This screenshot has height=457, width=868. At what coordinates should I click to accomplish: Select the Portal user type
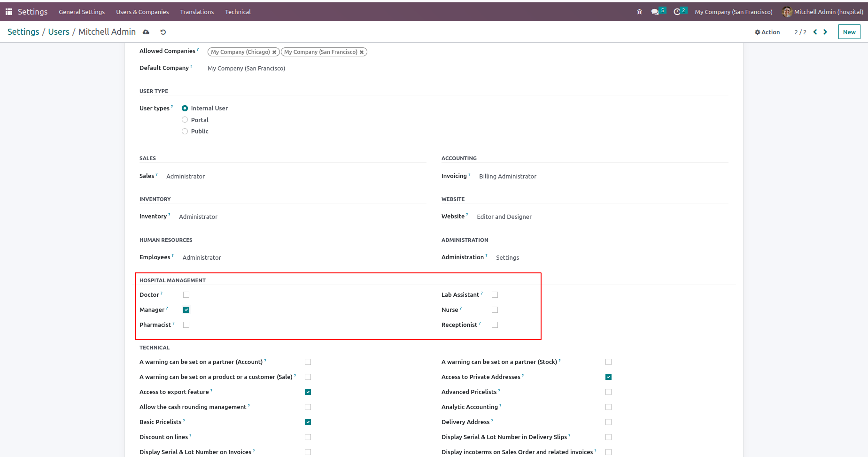(x=185, y=120)
